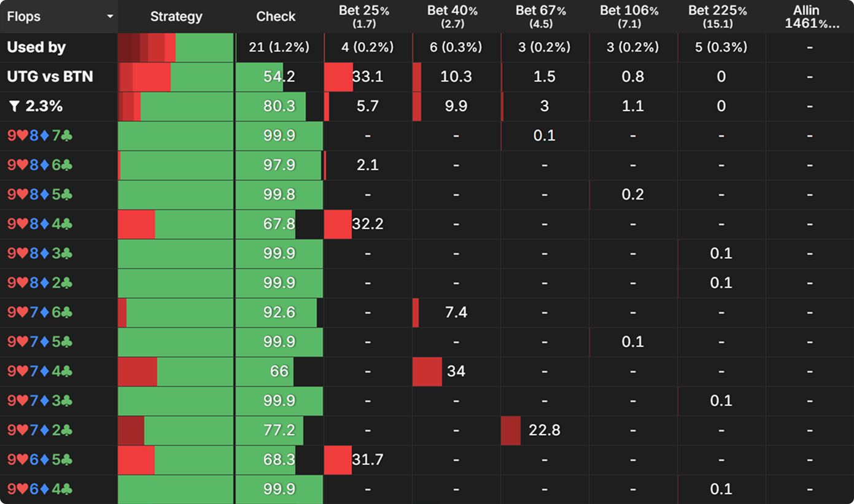Choose the 9♥7♦2♣ flop row
This screenshot has width=854, height=504.
40,430
